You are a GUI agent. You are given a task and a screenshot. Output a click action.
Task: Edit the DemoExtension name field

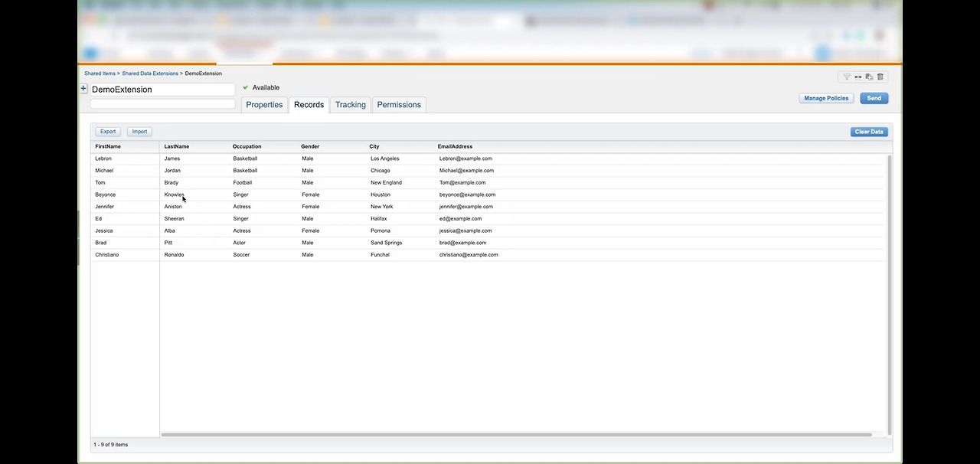tap(162, 90)
